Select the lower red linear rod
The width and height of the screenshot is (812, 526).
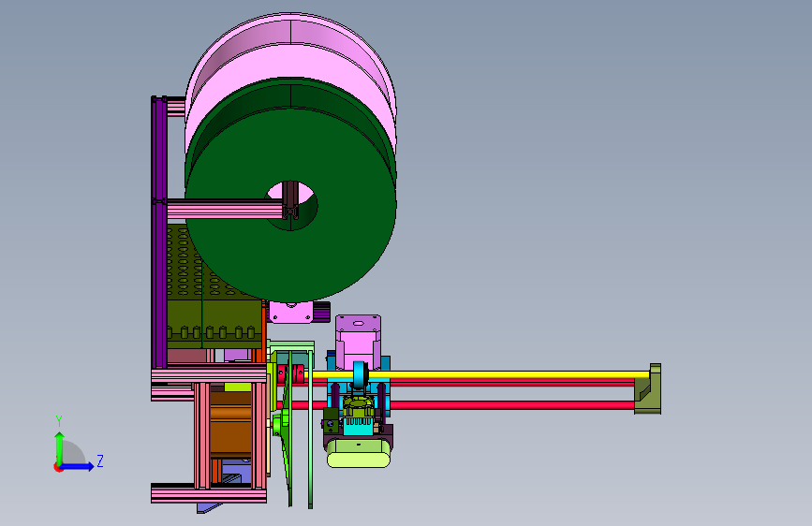[x=511, y=405]
